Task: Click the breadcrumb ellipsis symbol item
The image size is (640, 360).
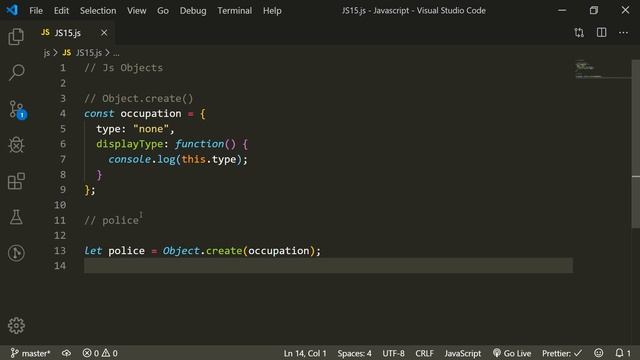Action: pyautogui.click(x=116, y=53)
